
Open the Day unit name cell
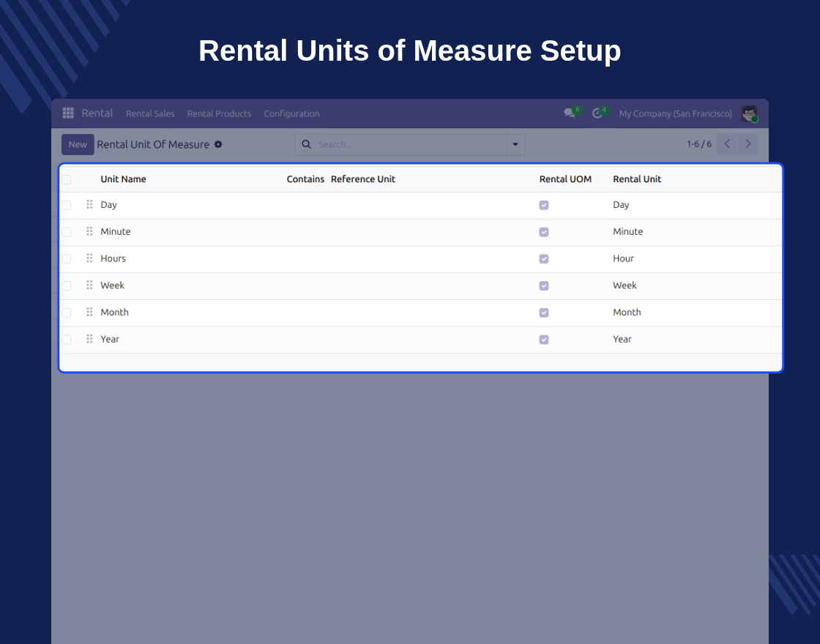108,204
